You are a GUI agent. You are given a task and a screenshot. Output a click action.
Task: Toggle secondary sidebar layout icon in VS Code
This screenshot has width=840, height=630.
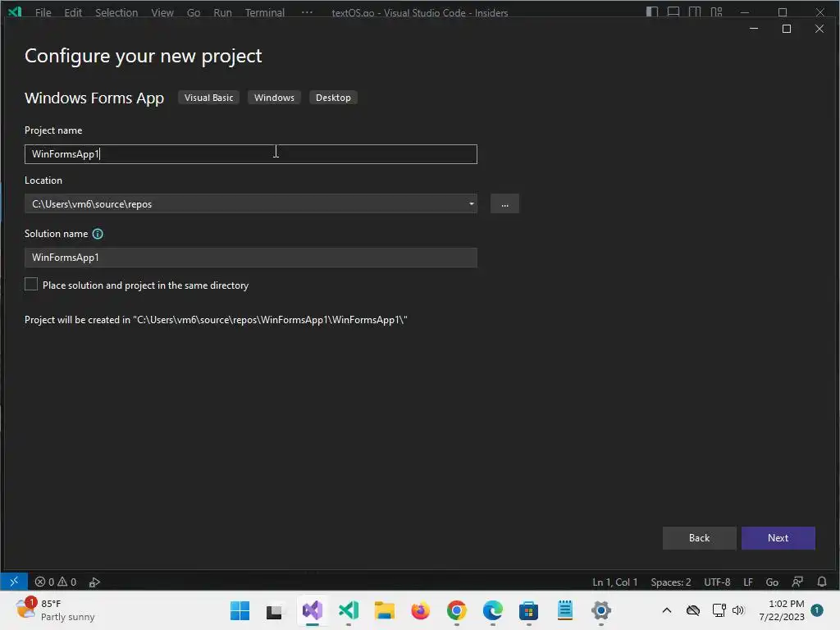click(x=695, y=11)
